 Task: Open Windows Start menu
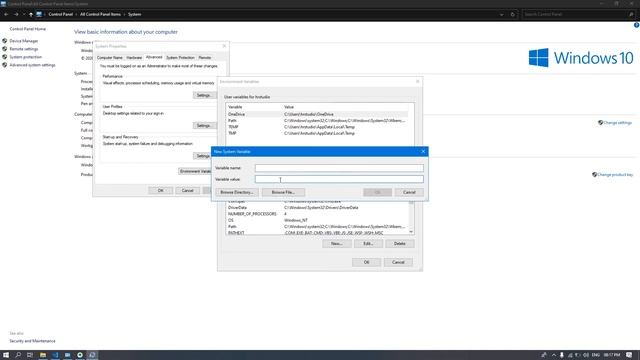6,355
